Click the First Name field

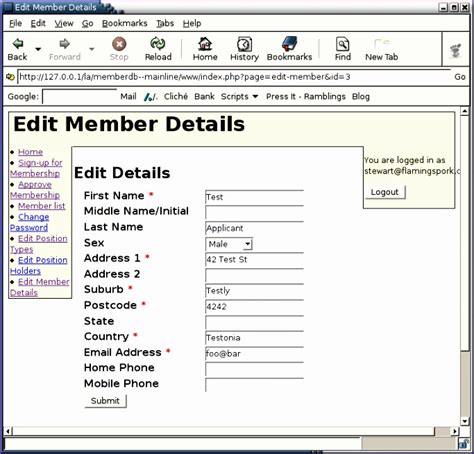pyautogui.click(x=255, y=197)
